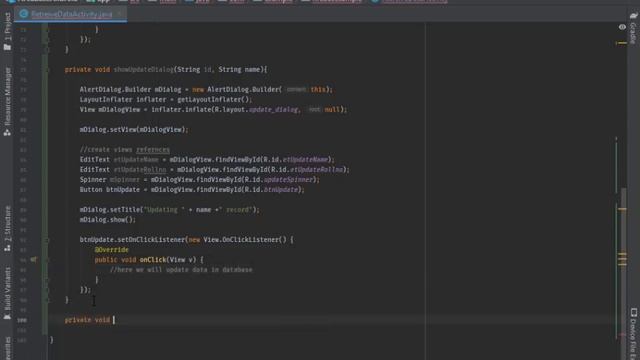Screen dimensions: 640x360
Task: Click 'R.id.btnUpdate' reference
Action: pyautogui.click(x=271, y=189)
